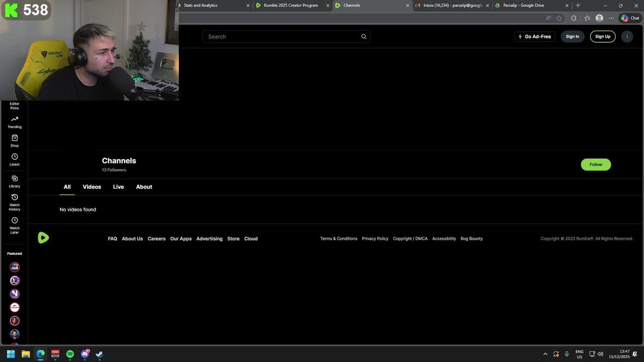
Task: Follow the Channels channel
Action: pos(596,164)
